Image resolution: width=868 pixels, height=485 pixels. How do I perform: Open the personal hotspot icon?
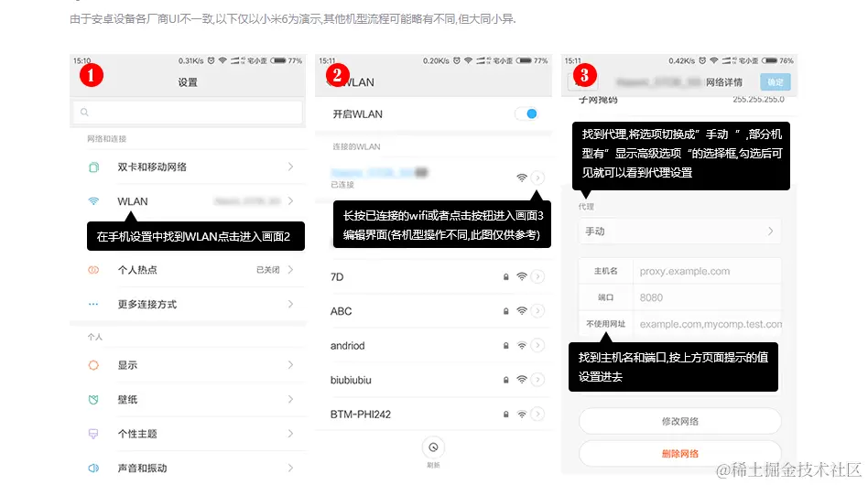pos(93,270)
